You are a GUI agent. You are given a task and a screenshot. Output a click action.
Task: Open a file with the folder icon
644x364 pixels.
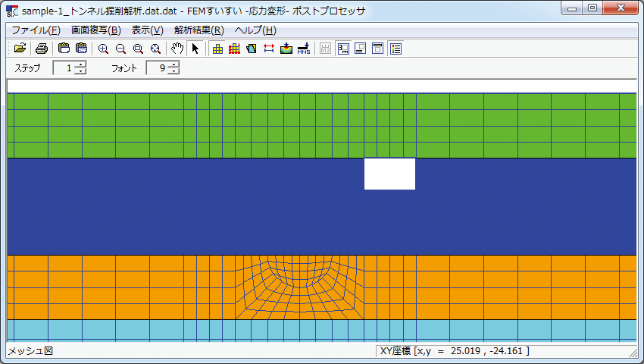[x=20, y=49]
